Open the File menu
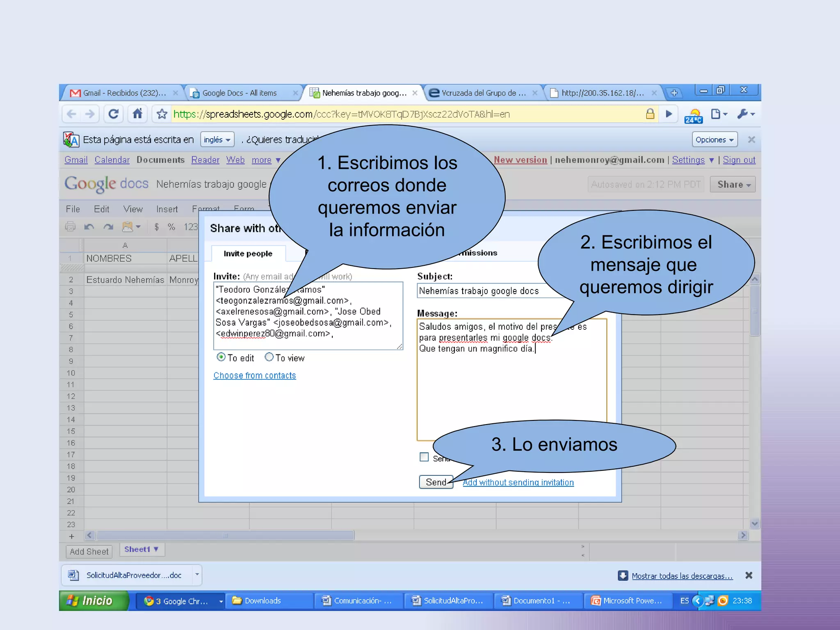This screenshot has width=840, height=630. pos(73,209)
